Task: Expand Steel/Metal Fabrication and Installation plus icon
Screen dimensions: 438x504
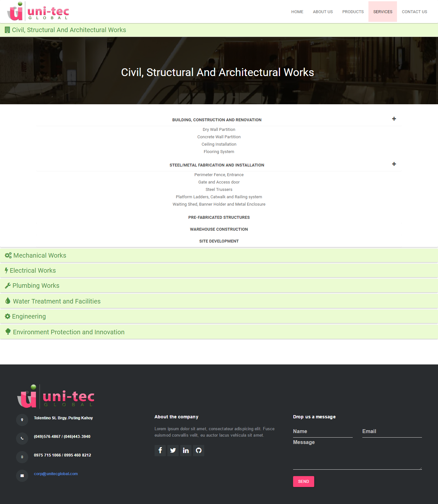Action: tap(394, 164)
